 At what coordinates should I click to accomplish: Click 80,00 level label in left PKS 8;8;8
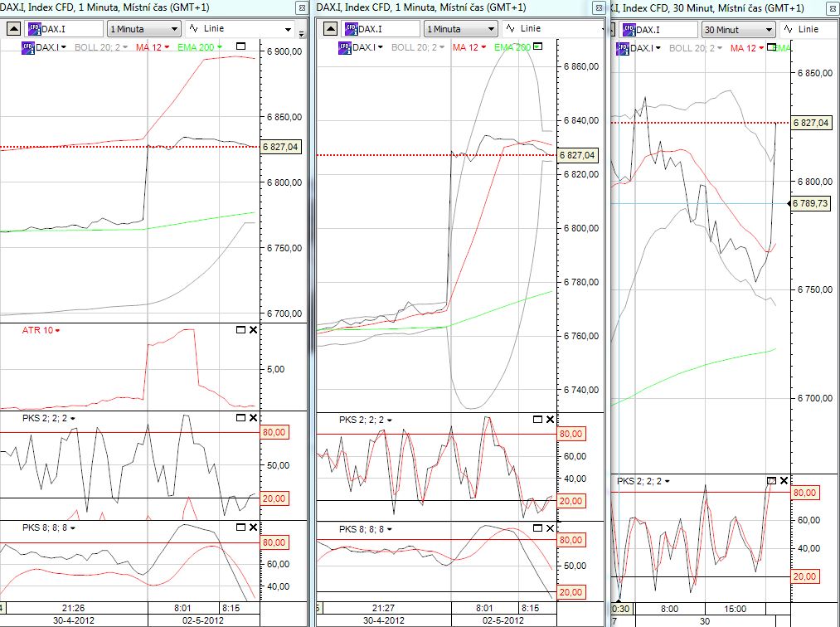[274, 542]
